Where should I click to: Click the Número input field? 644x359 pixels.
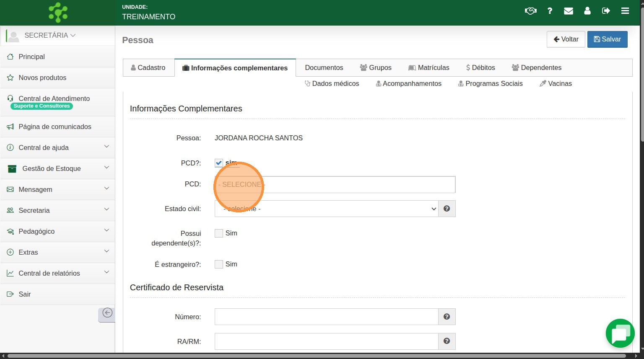pyautogui.click(x=326, y=317)
